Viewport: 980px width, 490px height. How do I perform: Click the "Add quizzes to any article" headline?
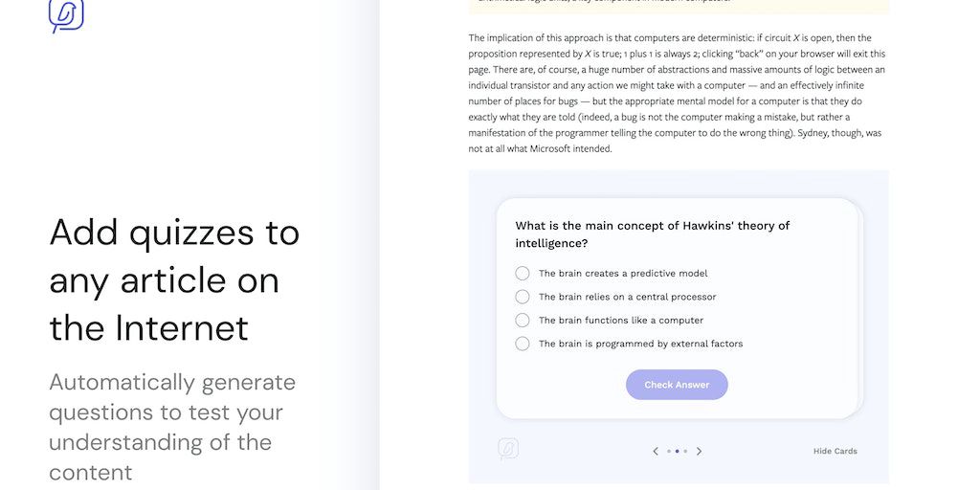click(174, 279)
